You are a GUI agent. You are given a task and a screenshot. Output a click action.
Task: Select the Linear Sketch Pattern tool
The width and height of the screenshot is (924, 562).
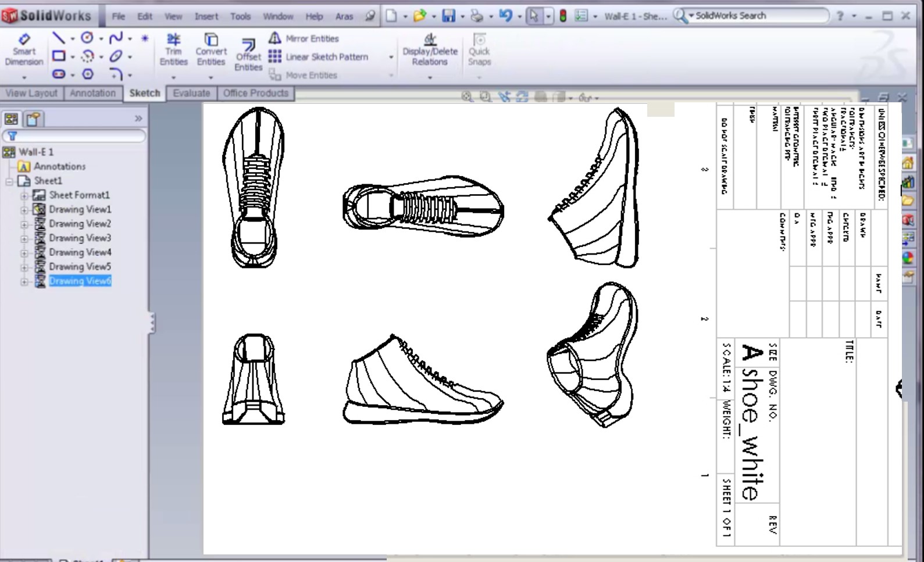coord(319,57)
